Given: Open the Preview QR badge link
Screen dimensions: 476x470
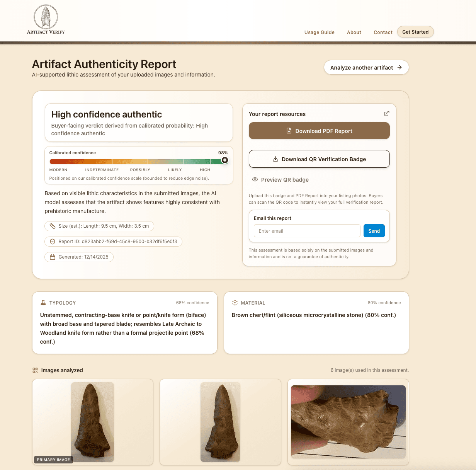Looking at the screenshot, I should [x=285, y=179].
